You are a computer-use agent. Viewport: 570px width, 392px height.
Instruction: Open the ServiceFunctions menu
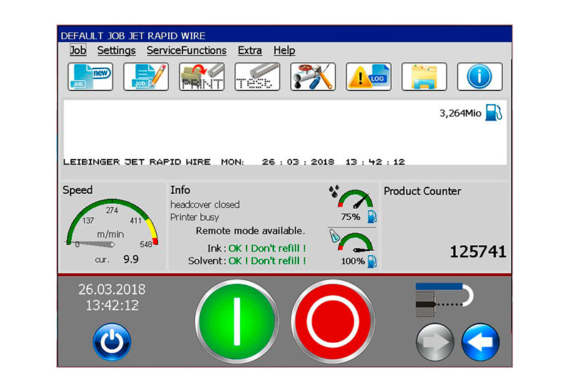tap(187, 50)
